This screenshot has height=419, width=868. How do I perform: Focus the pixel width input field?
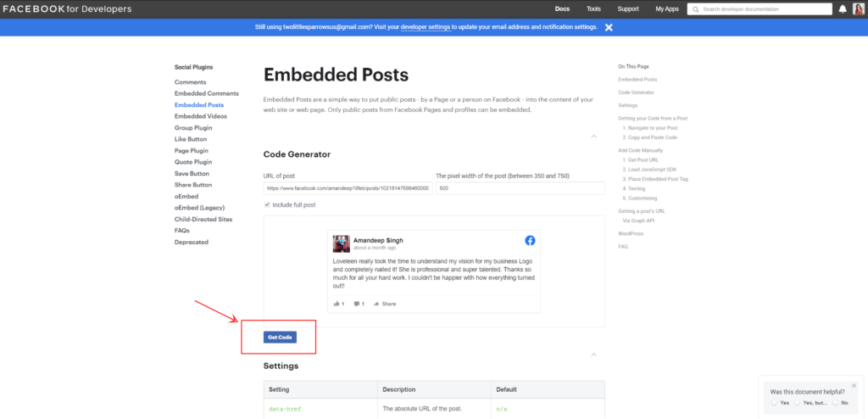tap(520, 188)
